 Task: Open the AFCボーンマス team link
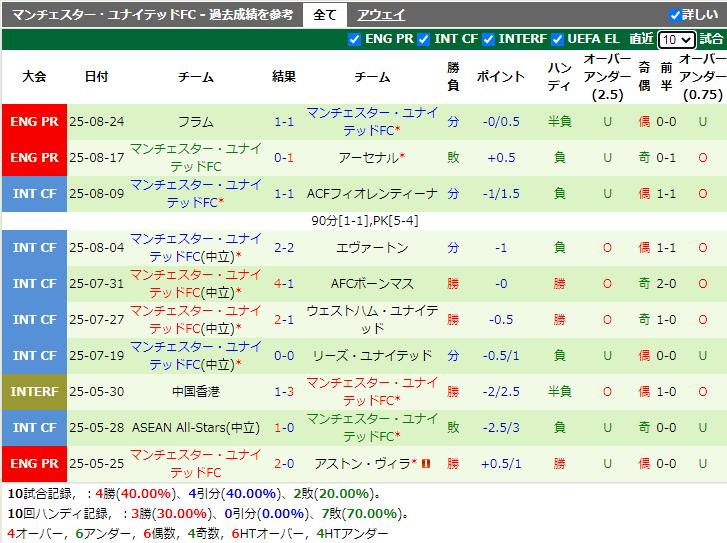pos(372,283)
